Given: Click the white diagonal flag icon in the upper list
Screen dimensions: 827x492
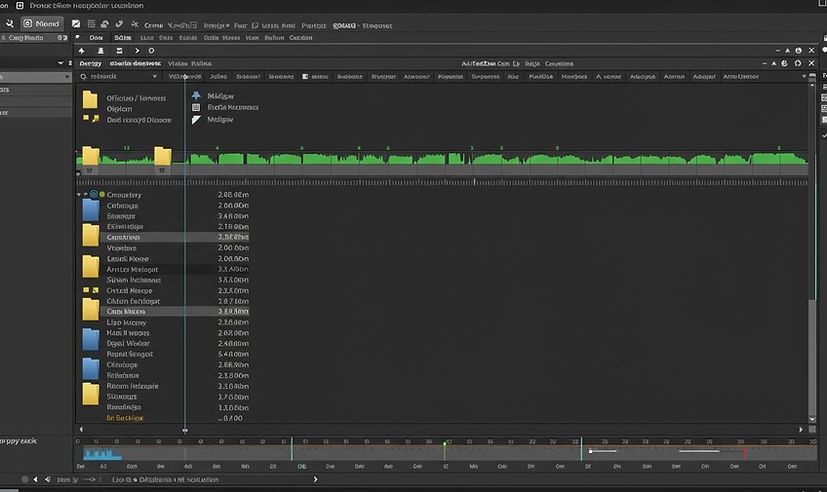Looking at the screenshot, I should click(196, 120).
